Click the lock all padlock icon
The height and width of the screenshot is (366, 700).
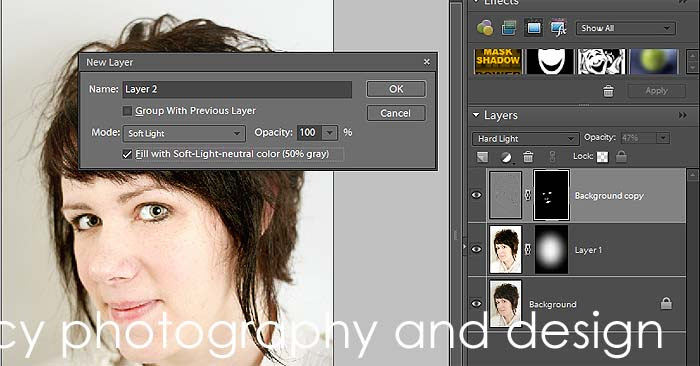[621, 156]
